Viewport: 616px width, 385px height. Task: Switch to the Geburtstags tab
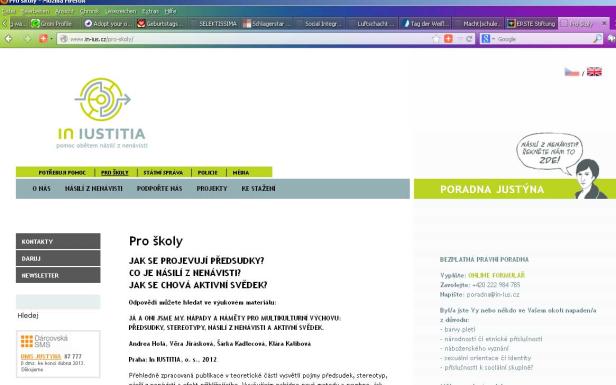[x=161, y=24]
